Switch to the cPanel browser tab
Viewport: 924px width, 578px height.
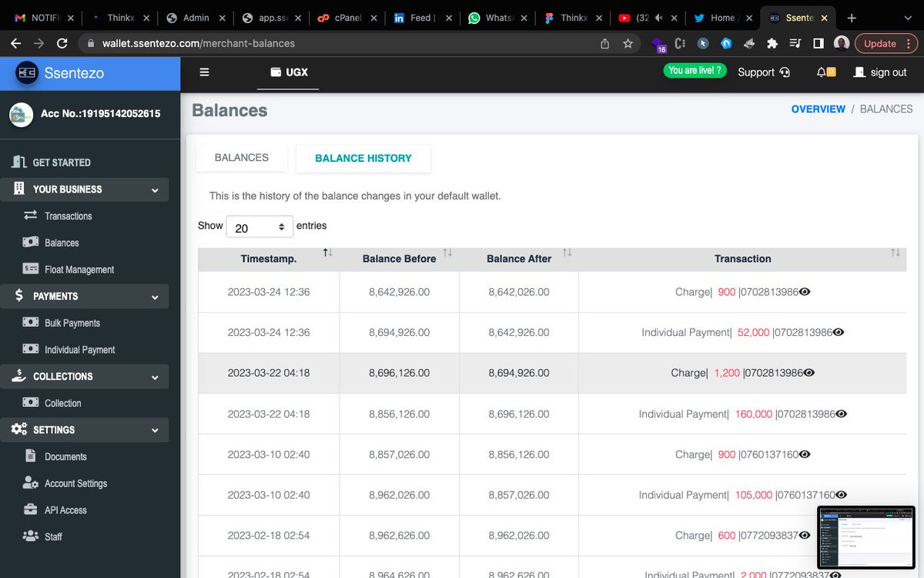click(348, 18)
